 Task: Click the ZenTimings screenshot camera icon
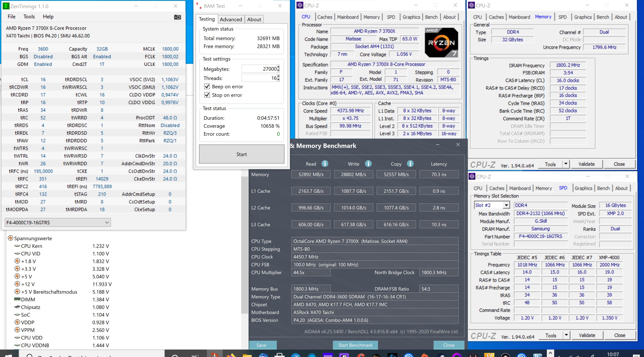click(x=177, y=17)
